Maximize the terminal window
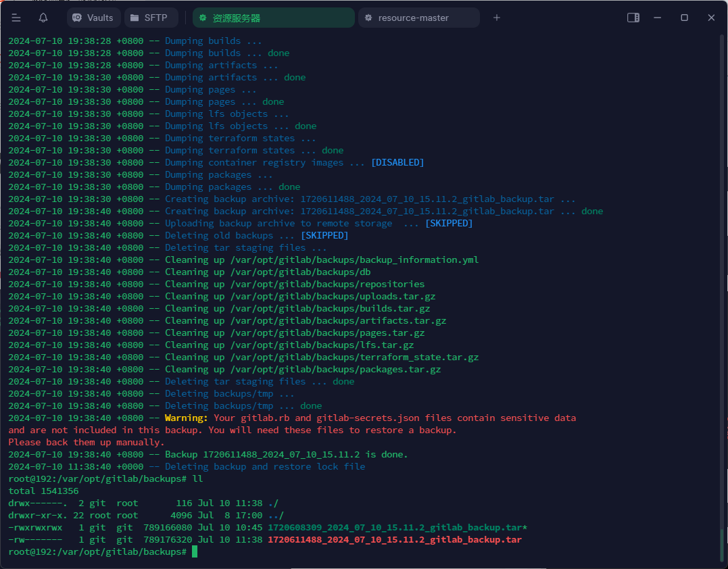 pos(684,18)
